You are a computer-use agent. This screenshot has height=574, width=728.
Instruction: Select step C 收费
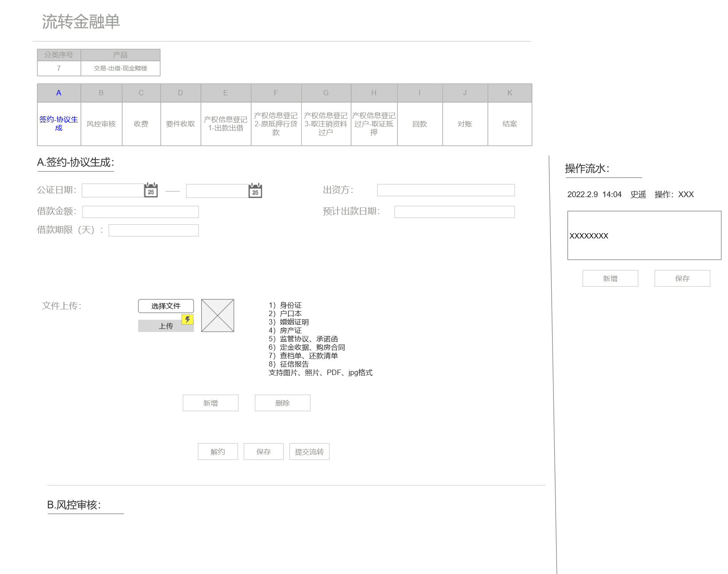[141, 124]
